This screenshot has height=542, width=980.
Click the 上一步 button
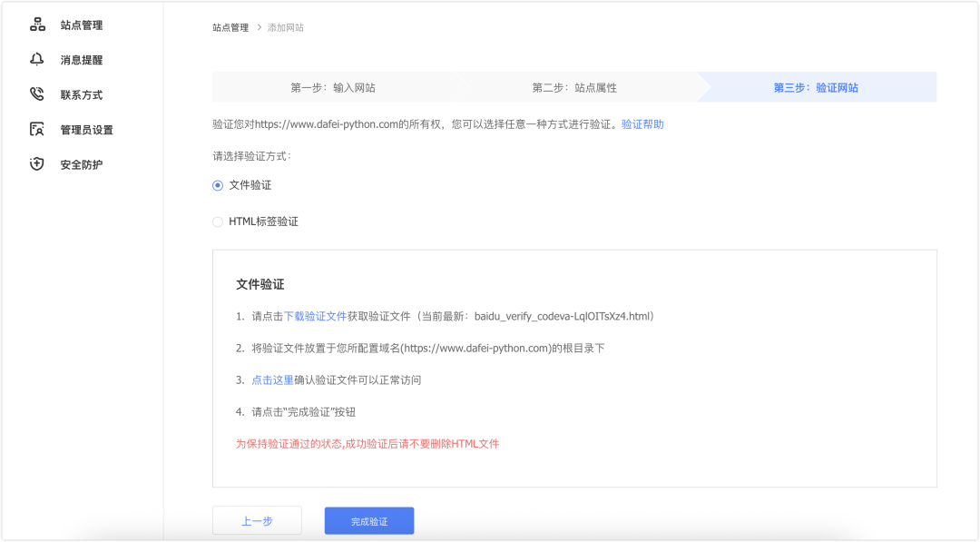(x=257, y=520)
